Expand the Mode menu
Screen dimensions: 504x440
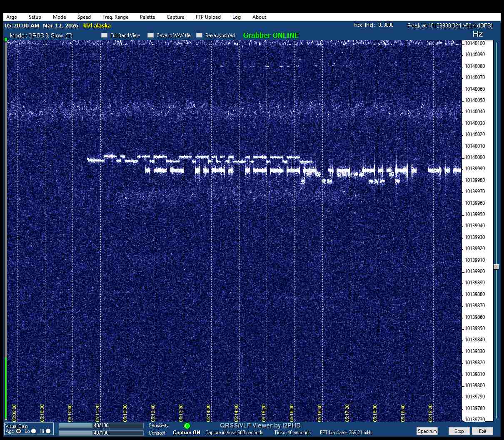pos(59,17)
